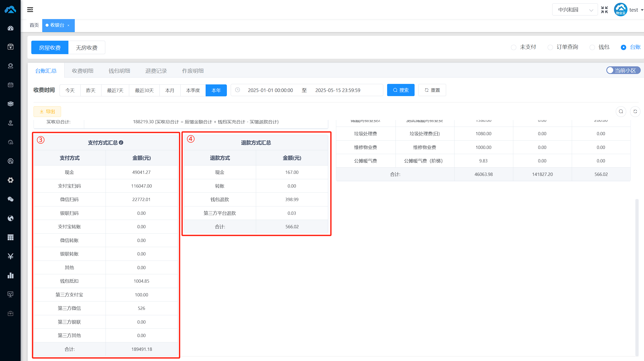Filter by 今天
This screenshot has height=361, width=644.
coord(70,90)
